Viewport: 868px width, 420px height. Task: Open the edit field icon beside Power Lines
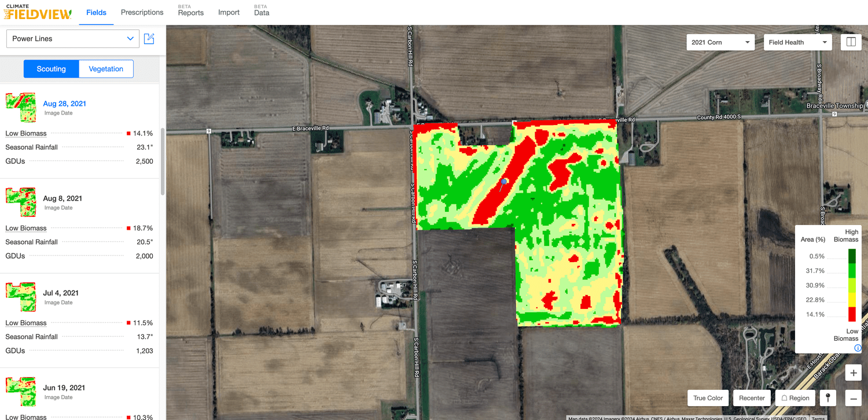click(149, 39)
